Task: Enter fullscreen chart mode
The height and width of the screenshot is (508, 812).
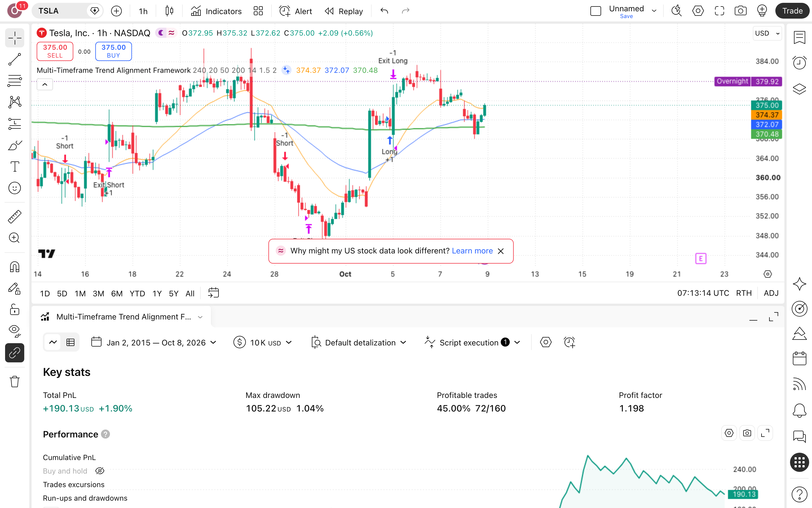Action: (719, 11)
